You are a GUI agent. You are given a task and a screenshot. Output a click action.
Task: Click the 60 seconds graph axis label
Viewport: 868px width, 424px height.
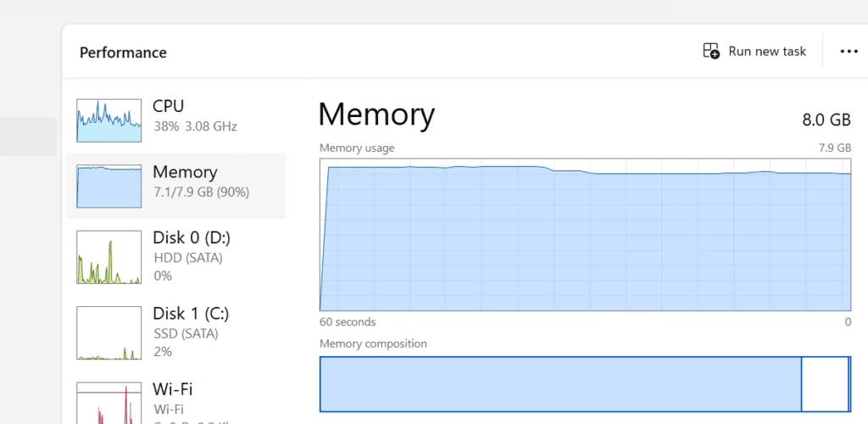pos(348,322)
